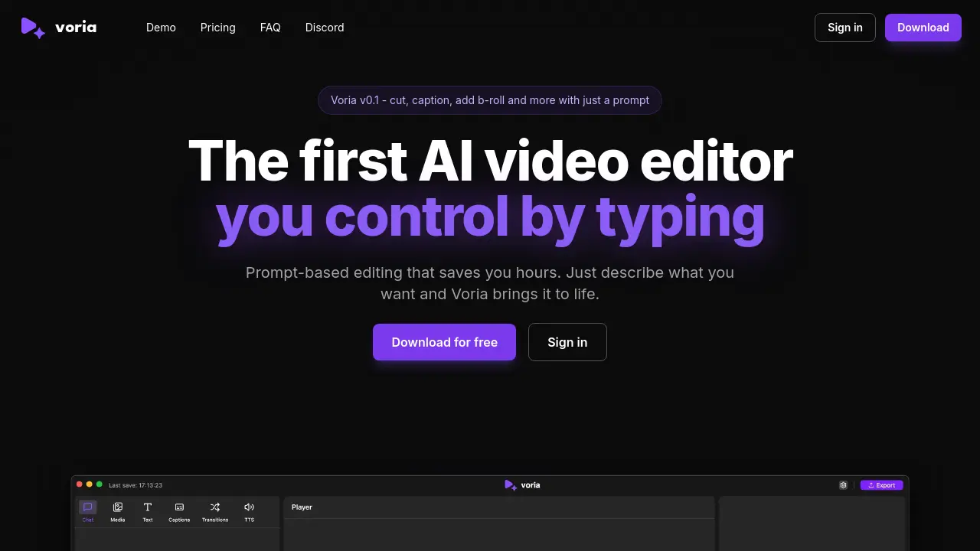This screenshot has width=980, height=551.
Task: Click the hero Sign in button
Action: point(567,342)
